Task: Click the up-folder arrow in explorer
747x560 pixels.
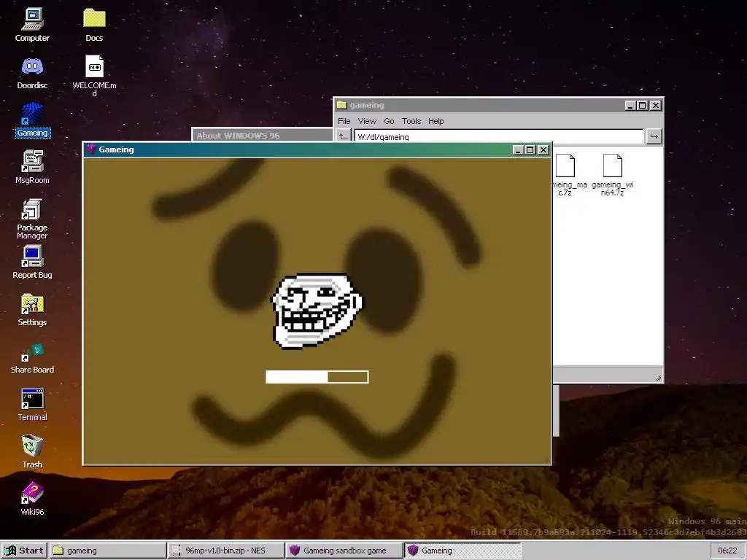Action: click(x=344, y=136)
